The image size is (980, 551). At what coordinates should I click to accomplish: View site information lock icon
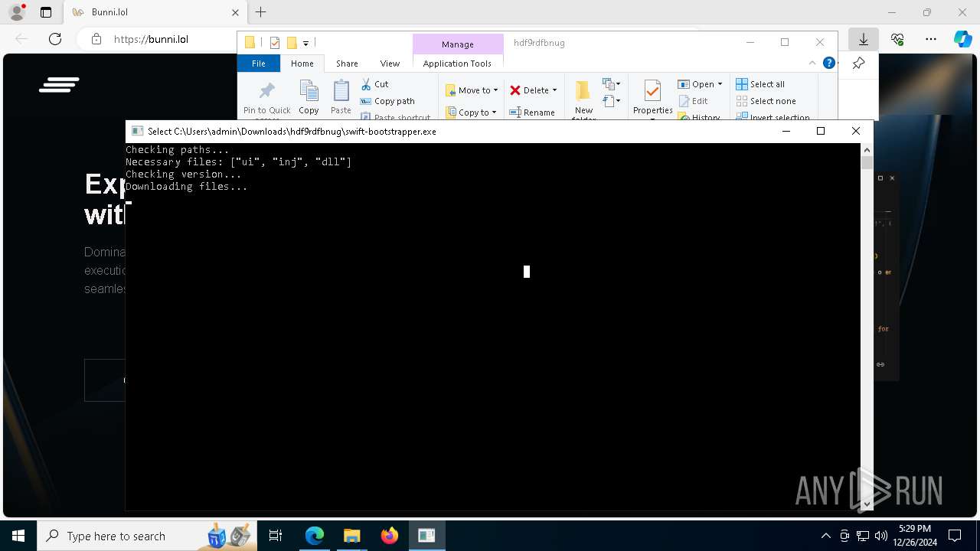pos(96,39)
